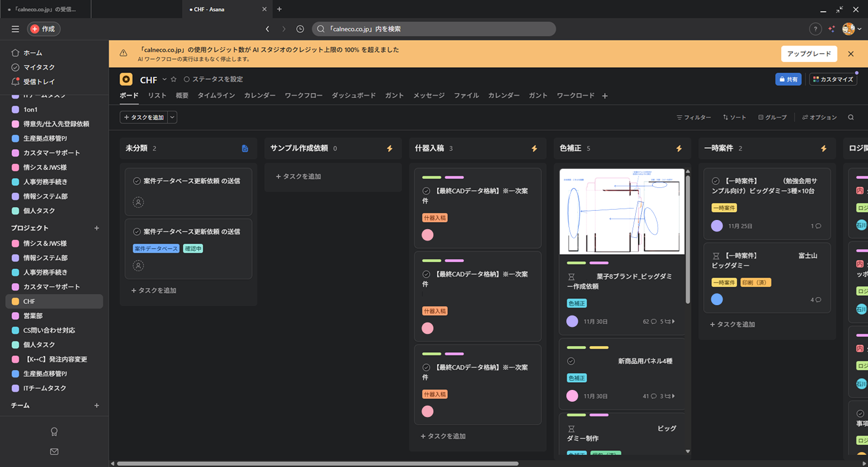Click the 作成 create button
The image size is (868, 467).
(x=43, y=29)
